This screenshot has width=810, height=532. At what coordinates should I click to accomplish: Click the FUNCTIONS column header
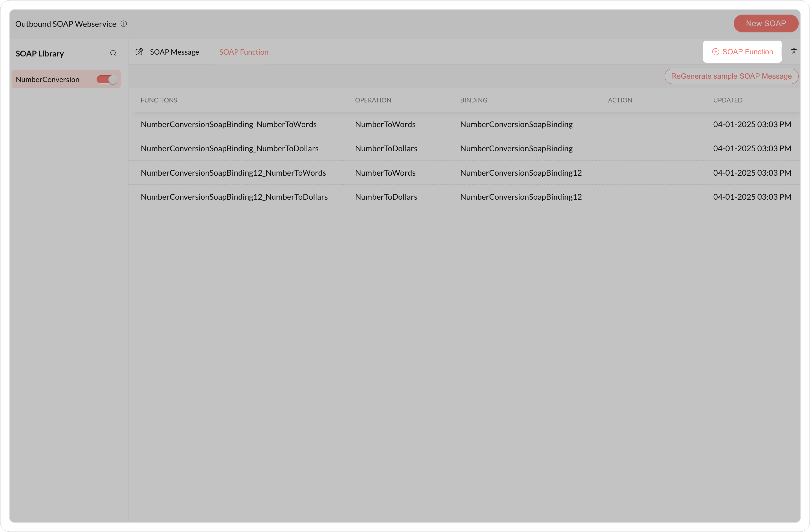pos(159,100)
